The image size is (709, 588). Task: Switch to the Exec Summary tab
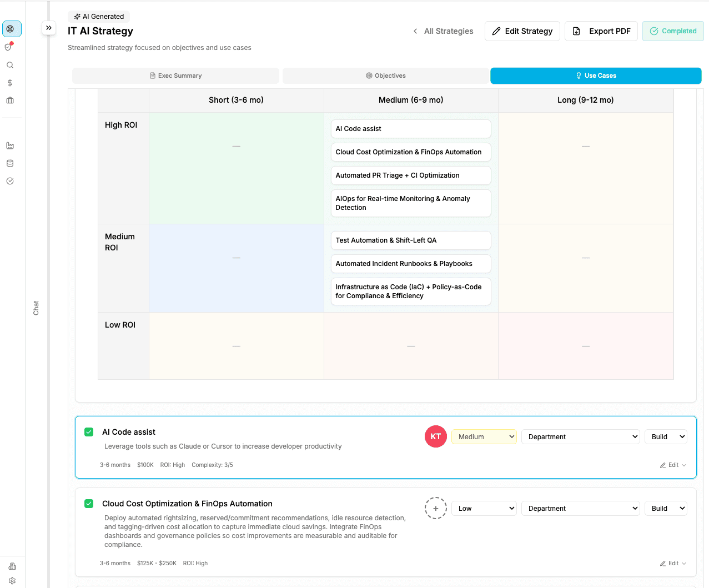(x=175, y=76)
